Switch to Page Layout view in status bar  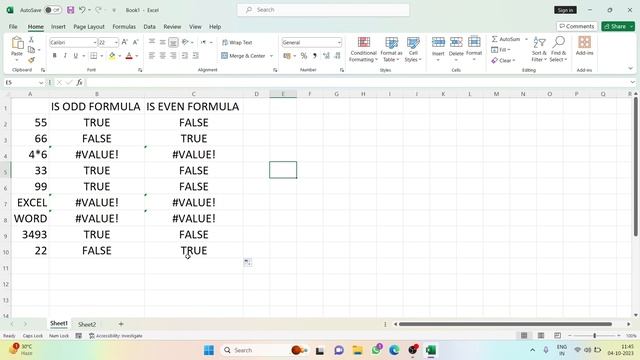pos(541,336)
